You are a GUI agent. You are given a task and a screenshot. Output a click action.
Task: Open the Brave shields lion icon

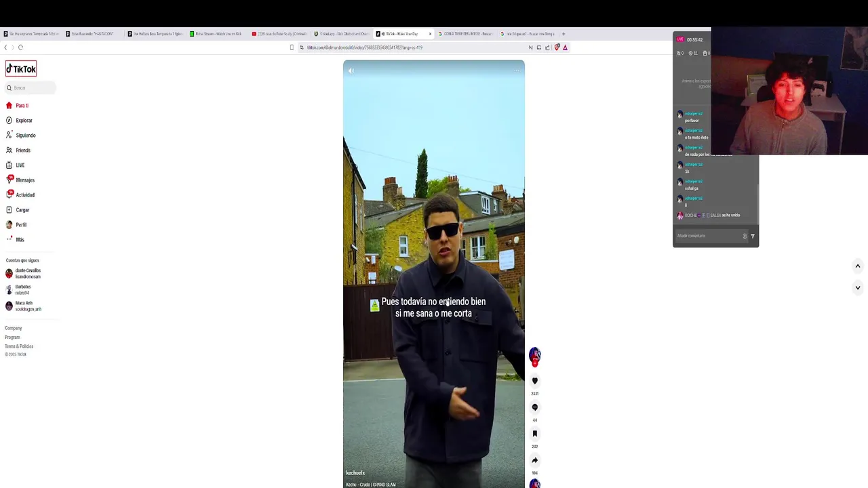tap(557, 47)
